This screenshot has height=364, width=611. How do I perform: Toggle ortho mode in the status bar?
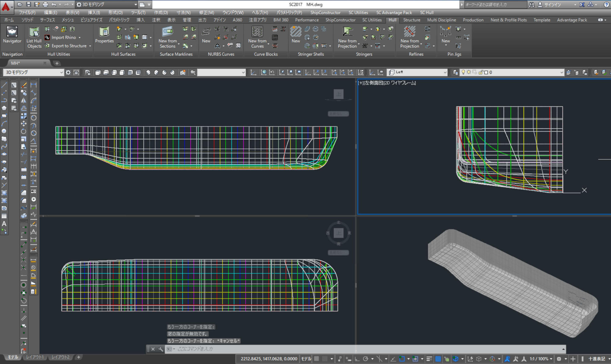pyautogui.click(x=357, y=359)
